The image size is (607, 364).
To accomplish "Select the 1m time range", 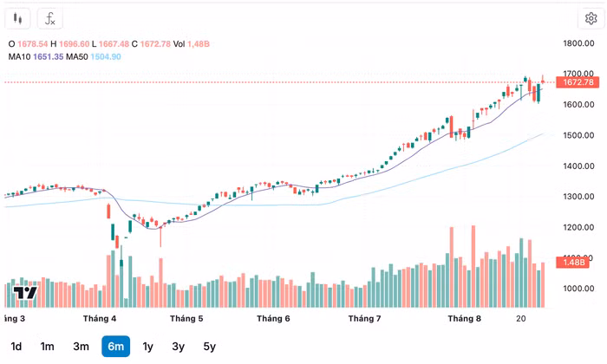I will [x=47, y=347].
